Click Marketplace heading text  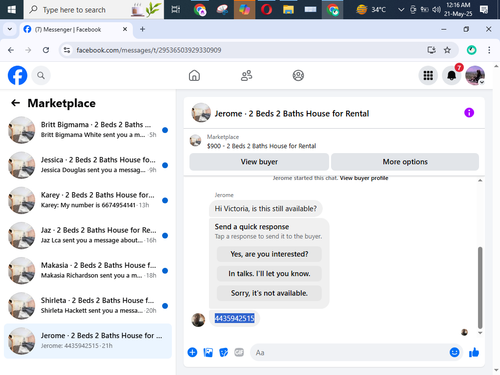62,103
